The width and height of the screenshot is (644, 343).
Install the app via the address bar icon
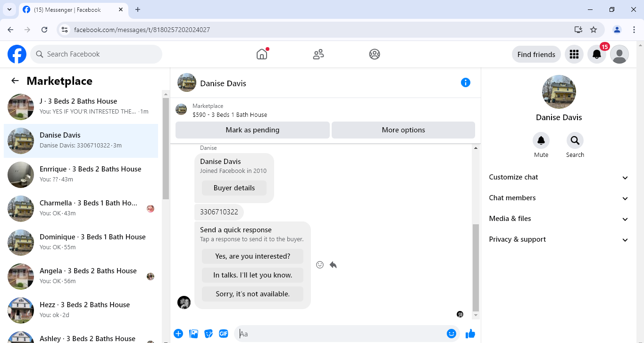578,30
